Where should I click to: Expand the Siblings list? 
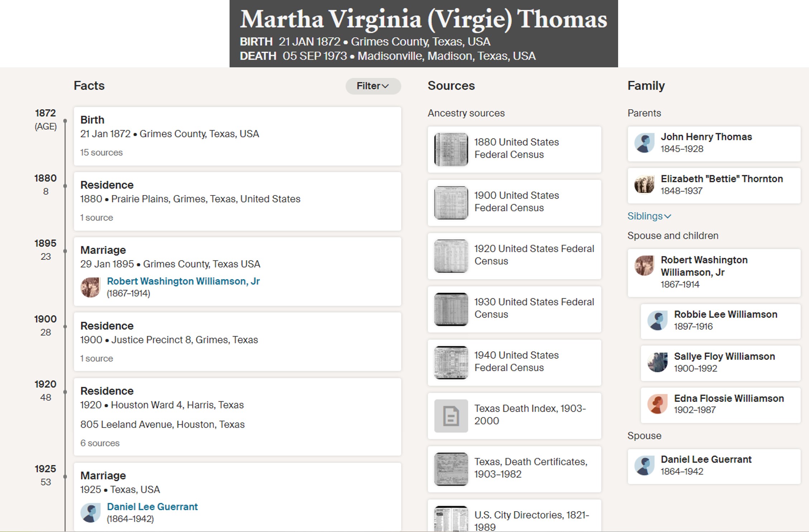pos(649,216)
